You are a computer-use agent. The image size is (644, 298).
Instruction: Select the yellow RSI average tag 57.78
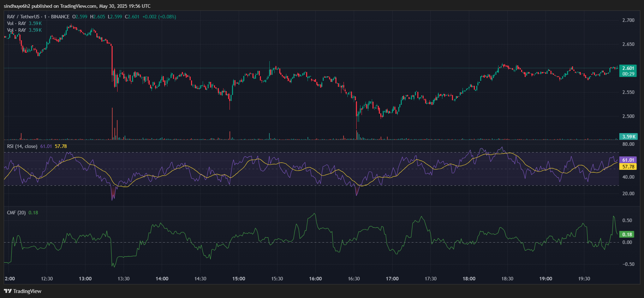click(628, 167)
